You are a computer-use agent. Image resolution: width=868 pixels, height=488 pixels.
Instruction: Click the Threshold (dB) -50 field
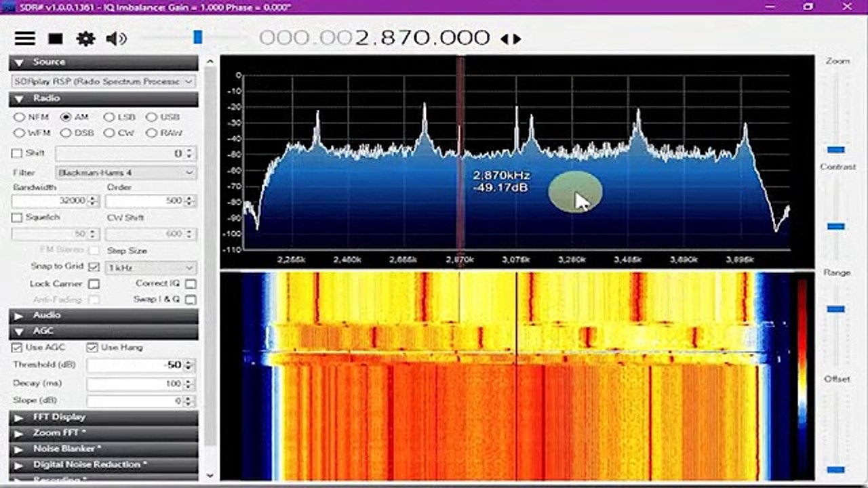(x=135, y=365)
